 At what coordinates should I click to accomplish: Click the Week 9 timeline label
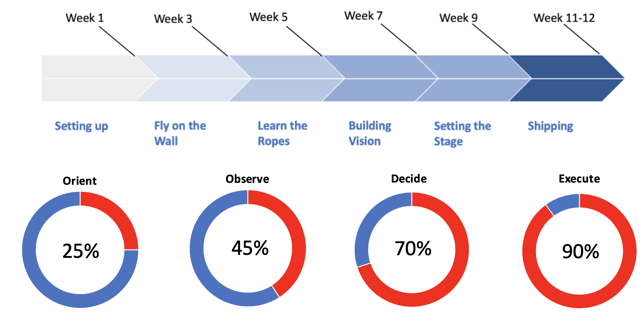459,18
